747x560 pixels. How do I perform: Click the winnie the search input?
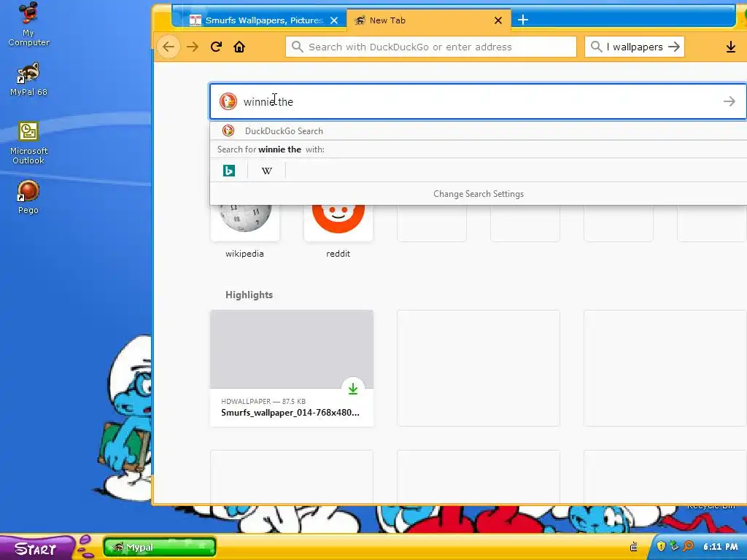point(479,101)
